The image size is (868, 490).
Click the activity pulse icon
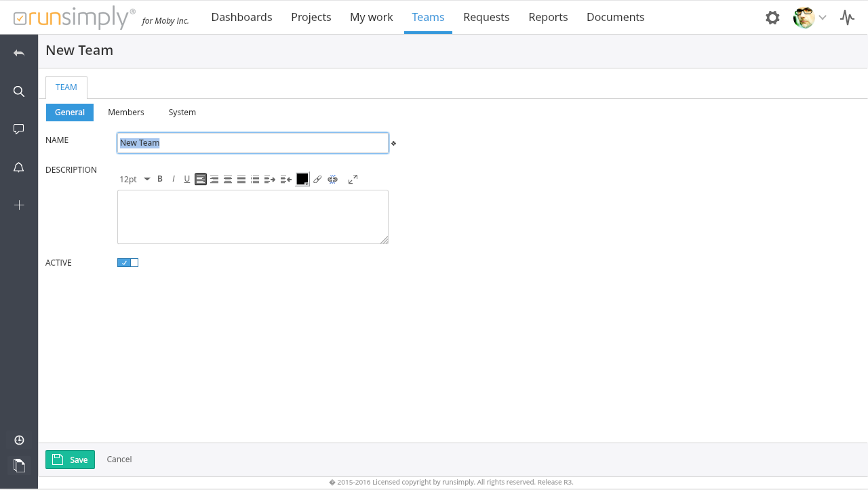tap(847, 18)
